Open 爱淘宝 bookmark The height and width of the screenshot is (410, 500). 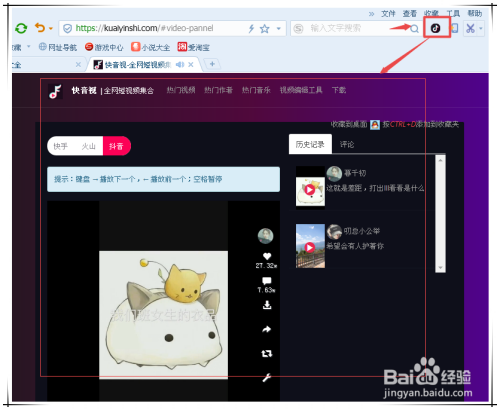[193, 47]
